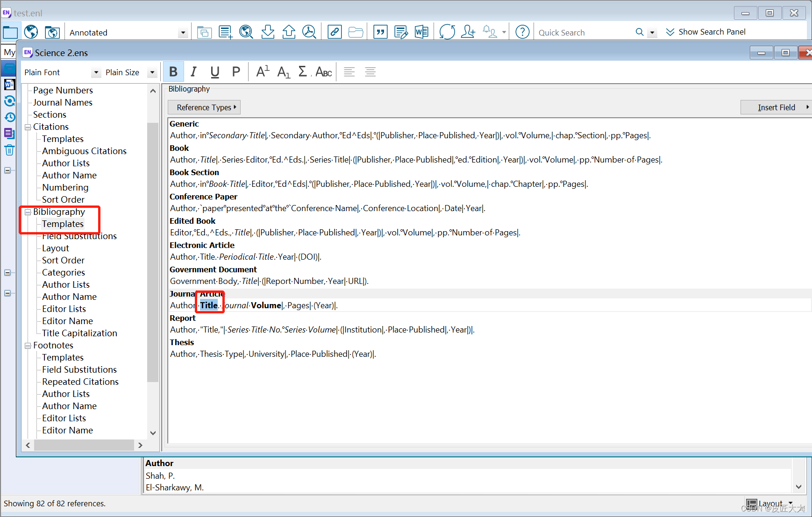812x517 pixels.
Task: Click the Insert Field button
Action: (776, 107)
